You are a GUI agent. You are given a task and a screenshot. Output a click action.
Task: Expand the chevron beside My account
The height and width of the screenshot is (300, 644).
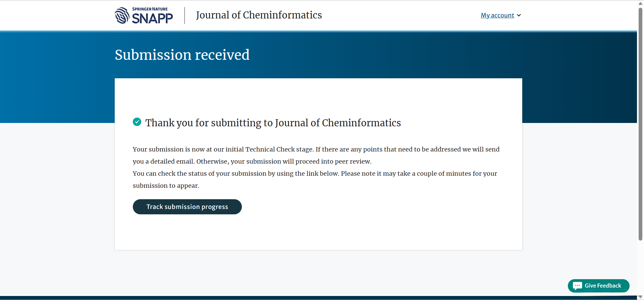tap(519, 15)
